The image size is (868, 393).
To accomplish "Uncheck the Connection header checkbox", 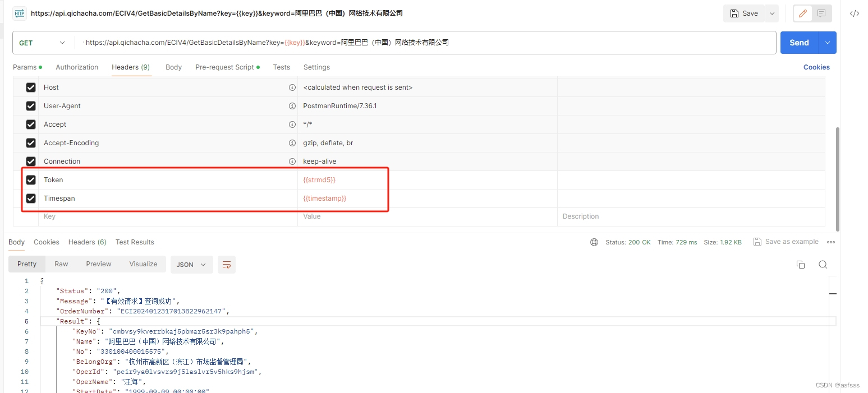I will (x=31, y=161).
